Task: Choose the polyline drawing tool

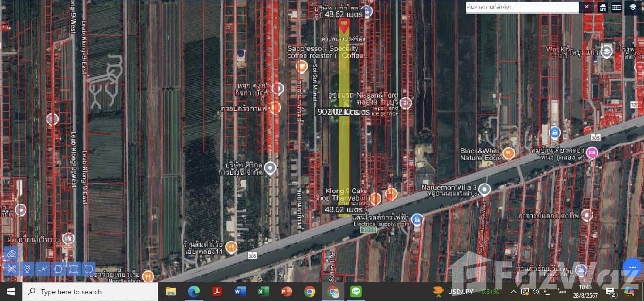Action: coord(43,269)
